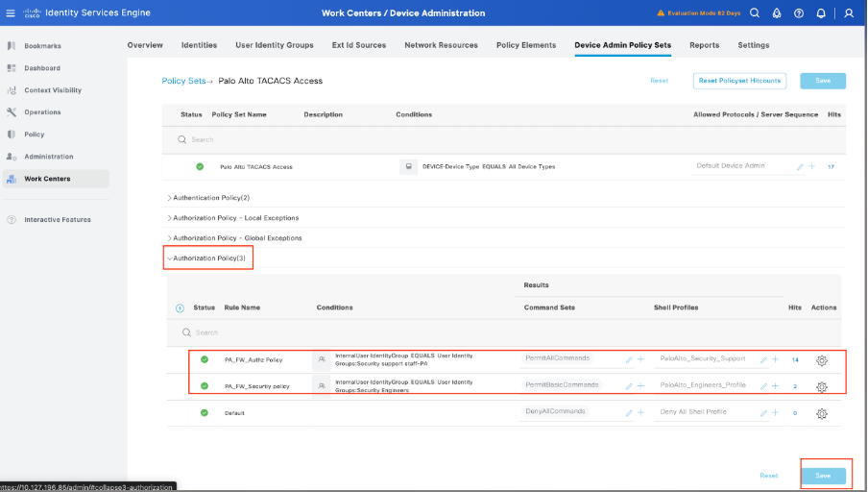
Task: Select the Device Admin Policy Sets tab
Action: (x=623, y=45)
